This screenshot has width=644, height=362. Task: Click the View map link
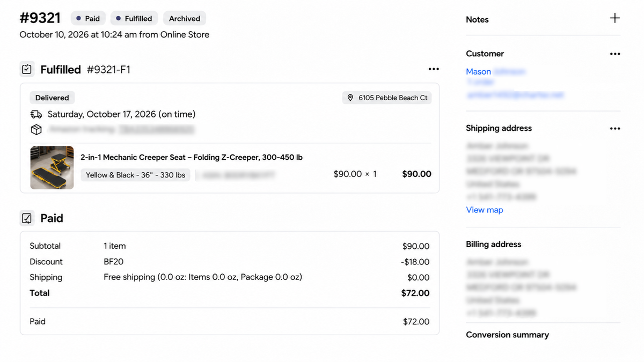[x=485, y=210]
